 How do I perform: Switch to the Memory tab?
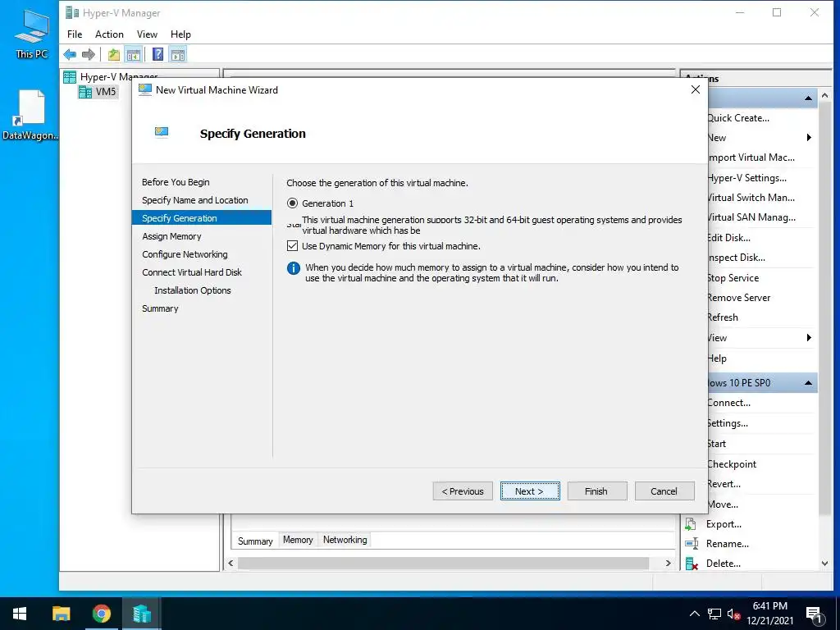pos(298,540)
